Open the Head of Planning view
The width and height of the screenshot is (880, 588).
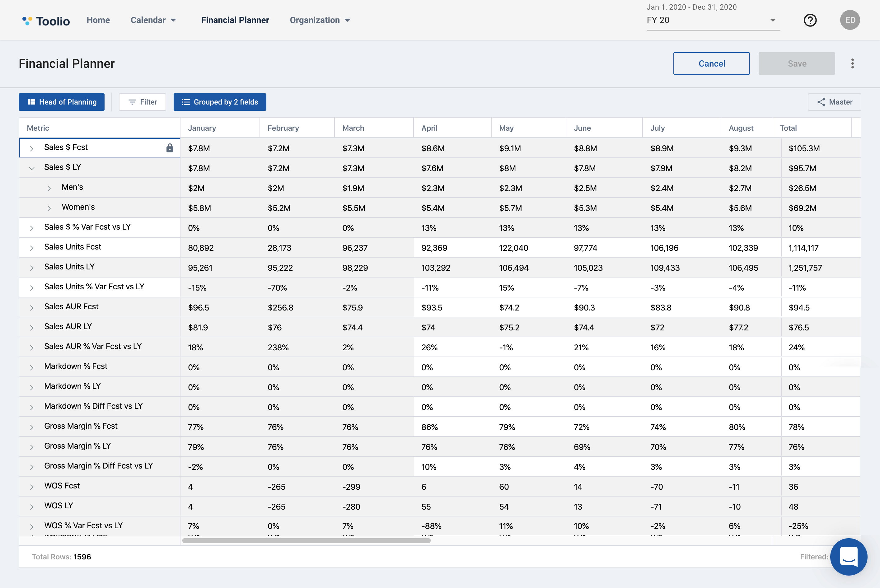[x=62, y=102]
